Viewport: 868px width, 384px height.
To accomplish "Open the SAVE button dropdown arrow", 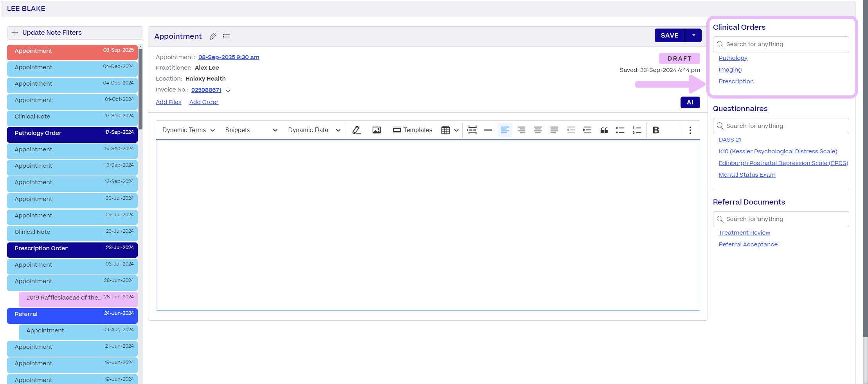I will [693, 36].
